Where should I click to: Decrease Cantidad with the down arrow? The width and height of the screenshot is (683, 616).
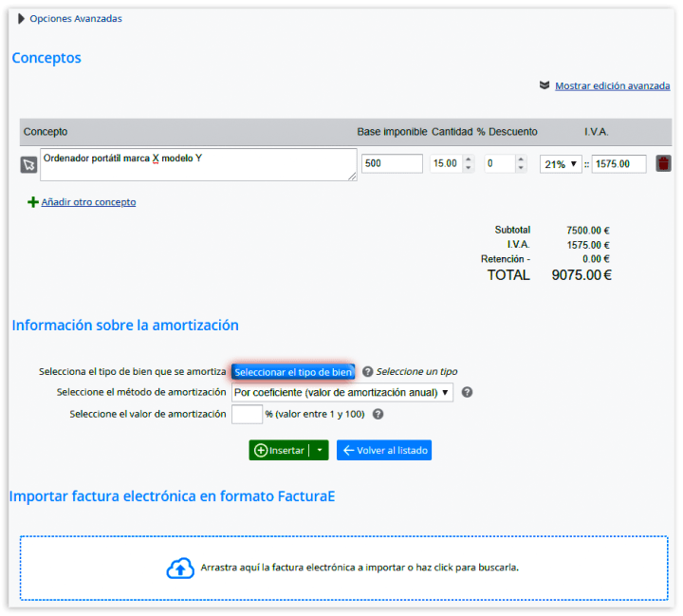click(469, 168)
